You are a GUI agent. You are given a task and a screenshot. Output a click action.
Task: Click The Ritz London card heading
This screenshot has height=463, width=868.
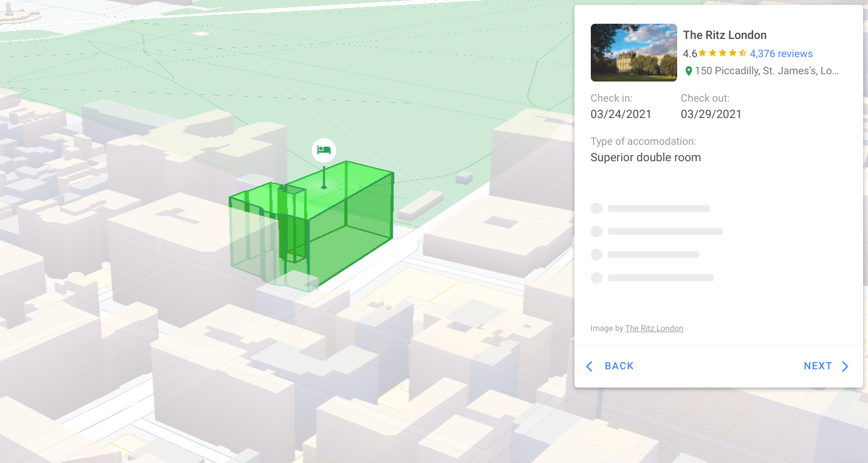(725, 35)
